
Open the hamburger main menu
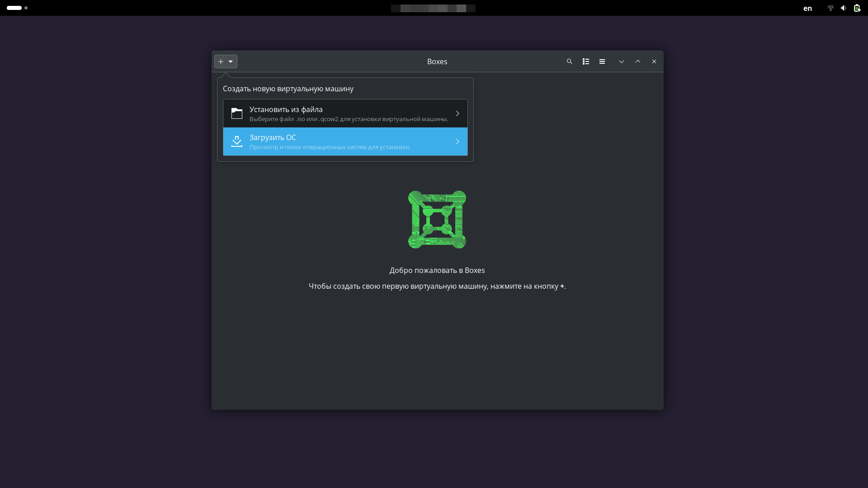[x=602, y=61]
